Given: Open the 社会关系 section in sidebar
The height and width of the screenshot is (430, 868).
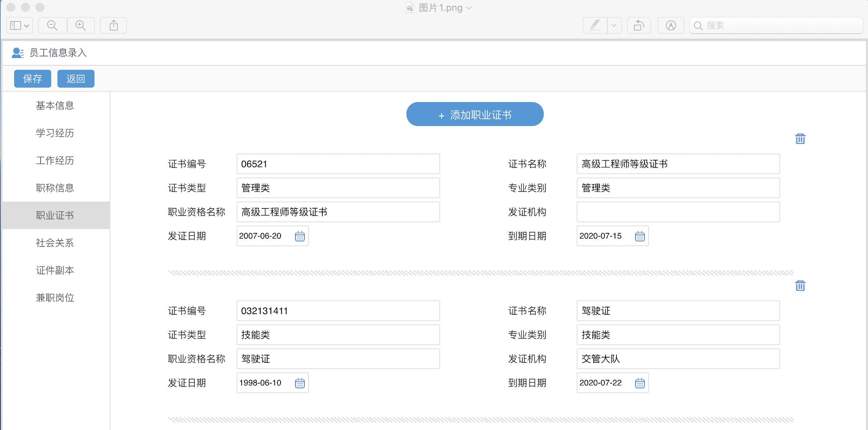Looking at the screenshot, I should (x=55, y=243).
